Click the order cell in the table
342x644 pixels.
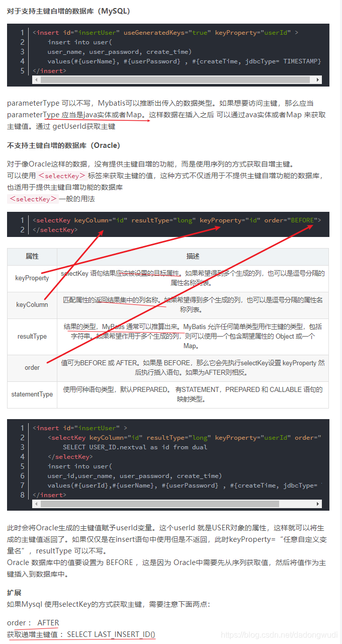pos(32,368)
